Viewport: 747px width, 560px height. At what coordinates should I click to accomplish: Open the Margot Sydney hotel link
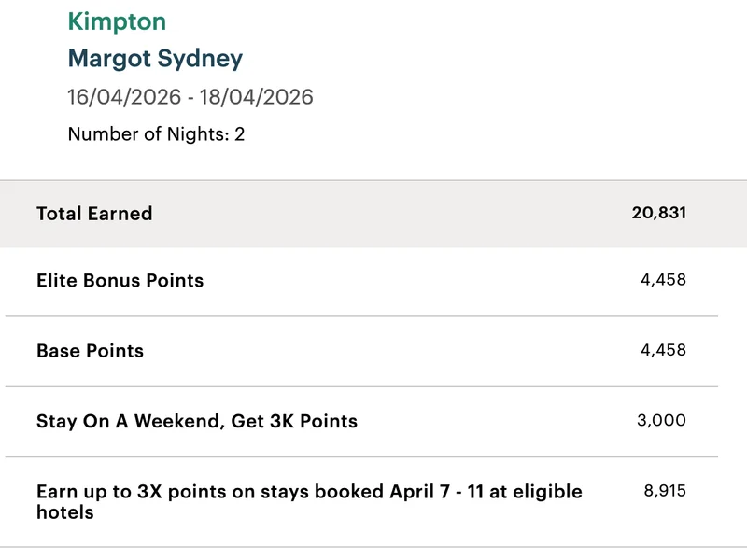pyautogui.click(x=155, y=59)
